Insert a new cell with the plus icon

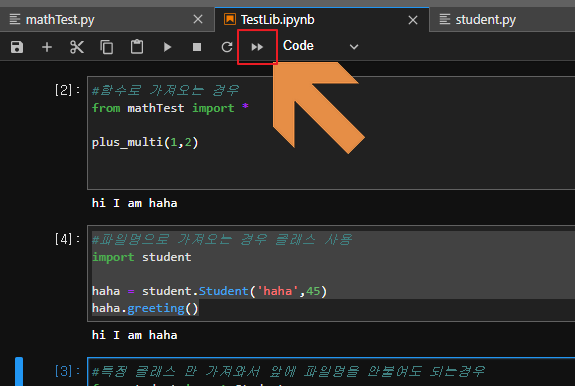tap(47, 47)
